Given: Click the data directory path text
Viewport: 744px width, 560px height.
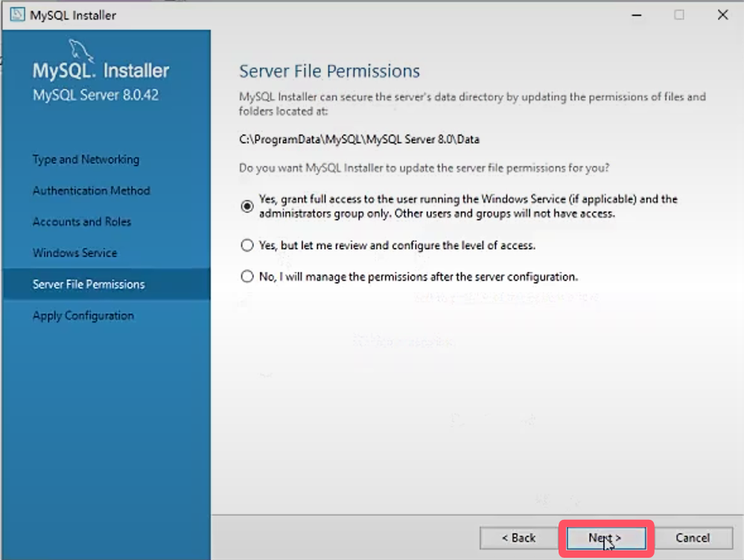Looking at the screenshot, I should pos(359,139).
